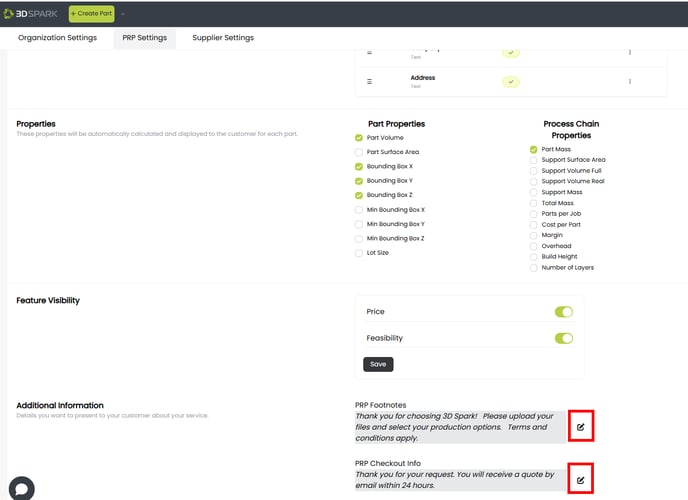688x500 pixels.
Task: Turn off the Price visibility toggle
Action: point(563,312)
